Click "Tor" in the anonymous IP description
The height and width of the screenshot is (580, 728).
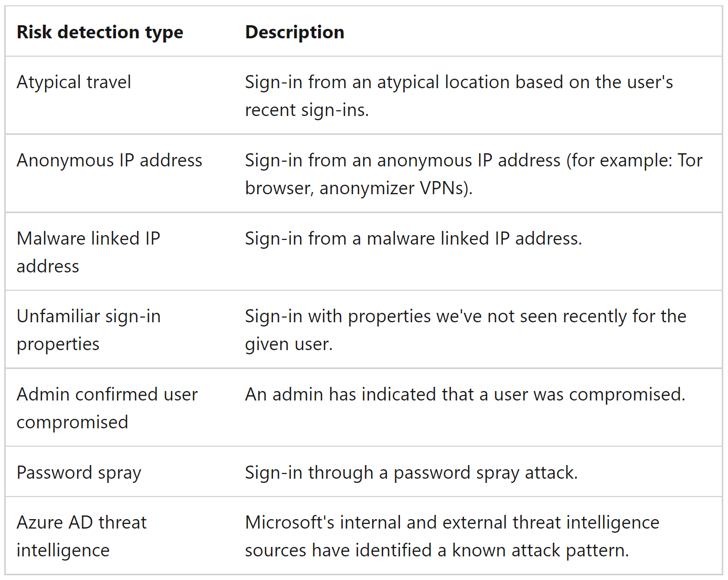pos(690,161)
